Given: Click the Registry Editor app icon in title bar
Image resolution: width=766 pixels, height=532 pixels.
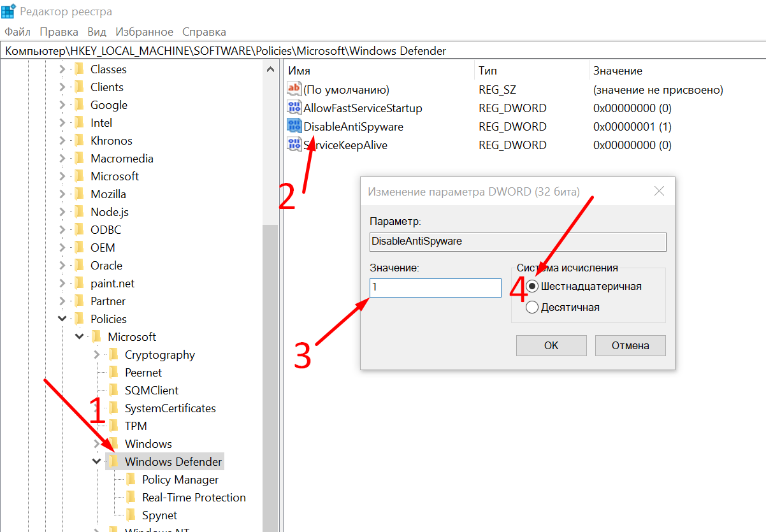Looking at the screenshot, I should (x=8, y=11).
